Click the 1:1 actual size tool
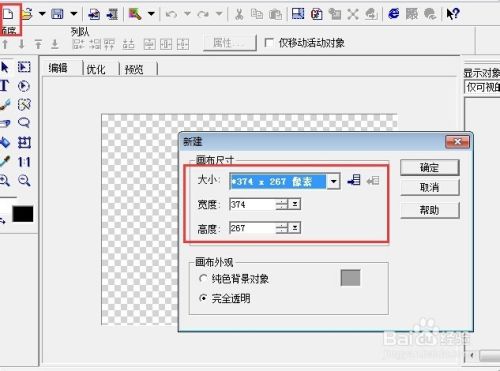500x371 pixels. pyautogui.click(x=24, y=162)
